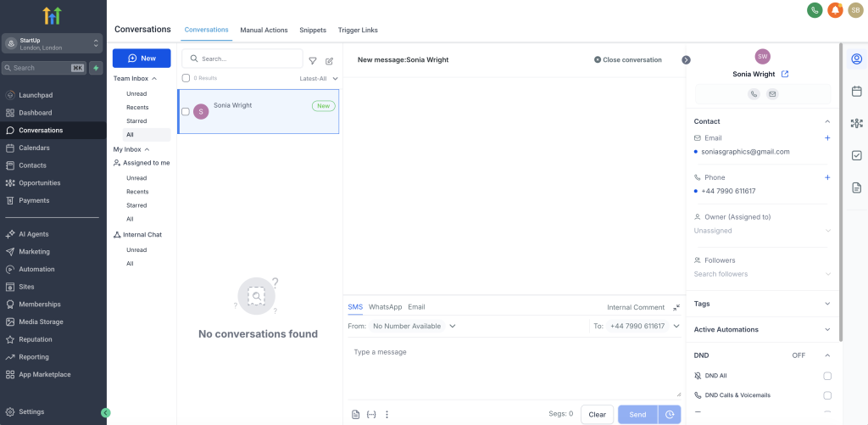Click the blue New button
The image size is (868, 425).
(142, 59)
